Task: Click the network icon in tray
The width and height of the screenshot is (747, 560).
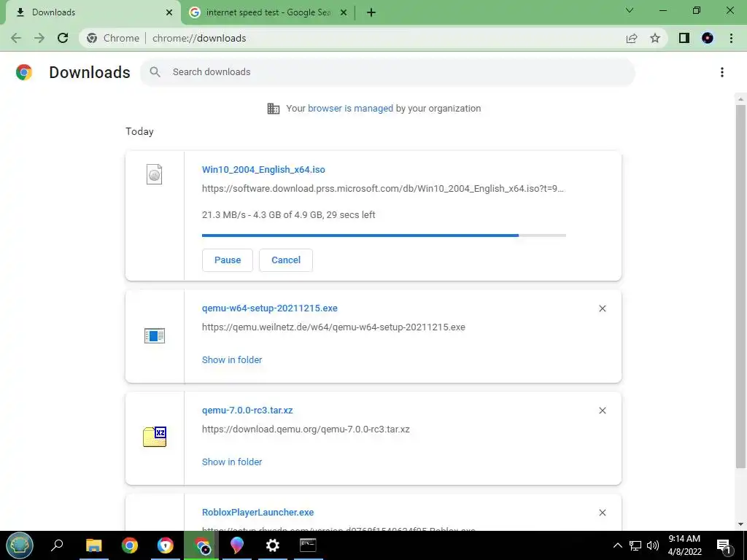Action: 635,545
